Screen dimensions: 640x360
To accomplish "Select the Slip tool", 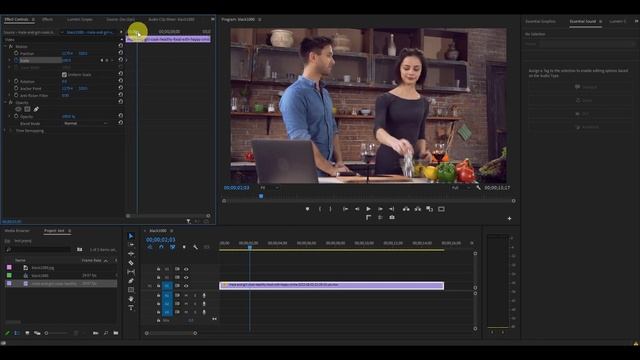I will pyautogui.click(x=131, y=272).
